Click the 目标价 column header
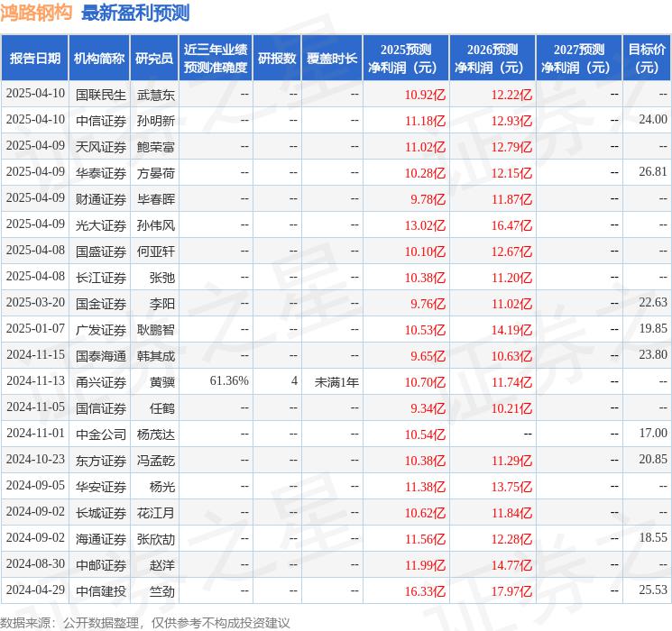Screen dimensions: 672x631 647,59
